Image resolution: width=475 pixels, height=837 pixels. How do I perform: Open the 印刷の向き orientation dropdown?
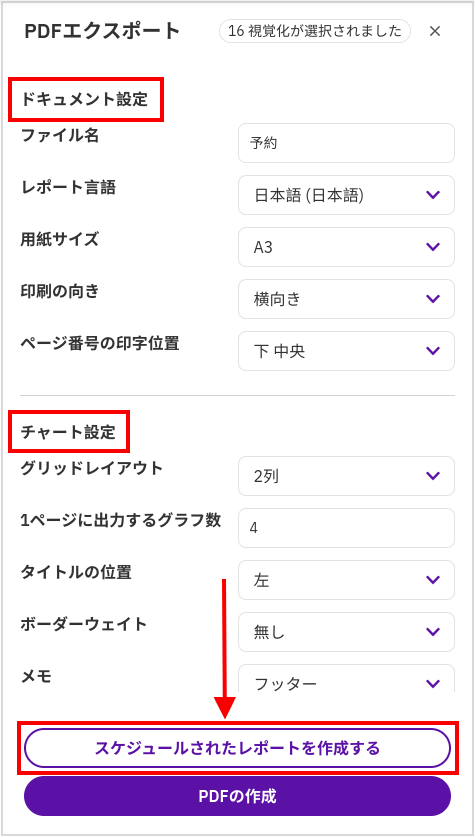point(346,298)
